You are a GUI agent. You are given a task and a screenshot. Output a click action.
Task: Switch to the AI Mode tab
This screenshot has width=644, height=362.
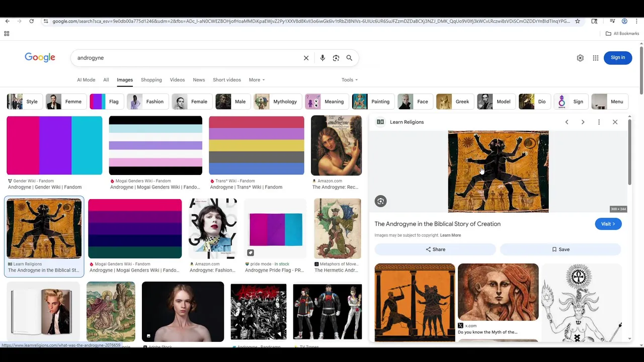tap(86, 80)
